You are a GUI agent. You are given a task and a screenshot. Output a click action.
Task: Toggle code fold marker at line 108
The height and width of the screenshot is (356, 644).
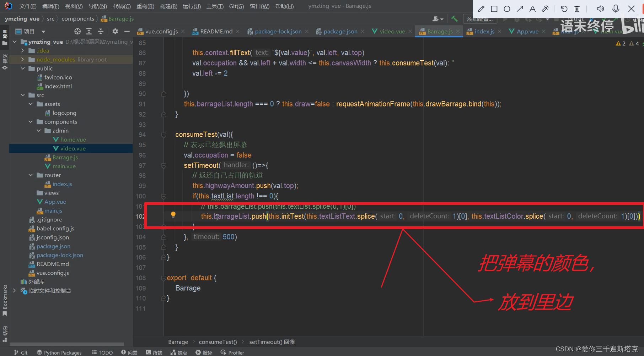(x=164, y=278)
